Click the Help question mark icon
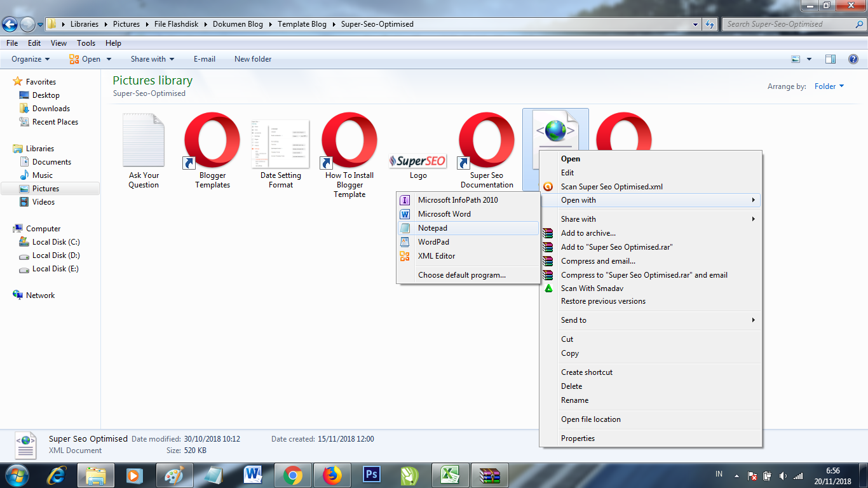The image size is (868, 488). coord(853,59)
